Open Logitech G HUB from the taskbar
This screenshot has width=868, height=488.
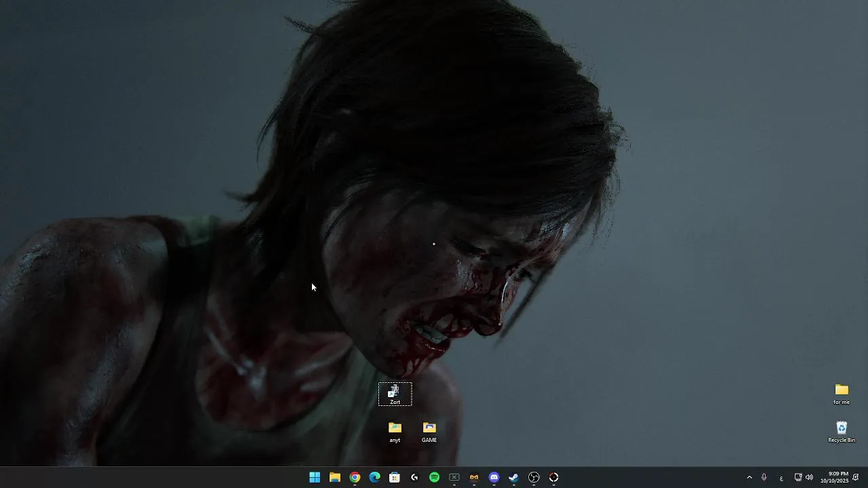(x=414, y=477)
